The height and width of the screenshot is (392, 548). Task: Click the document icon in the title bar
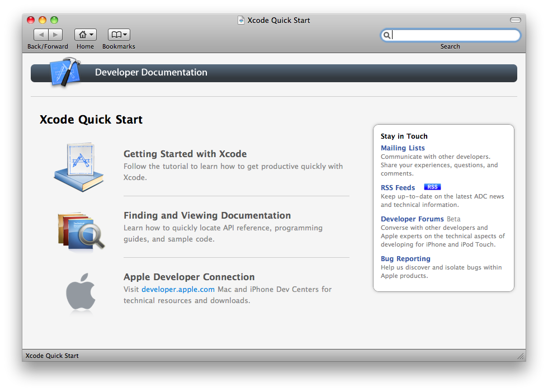[241, 20]
